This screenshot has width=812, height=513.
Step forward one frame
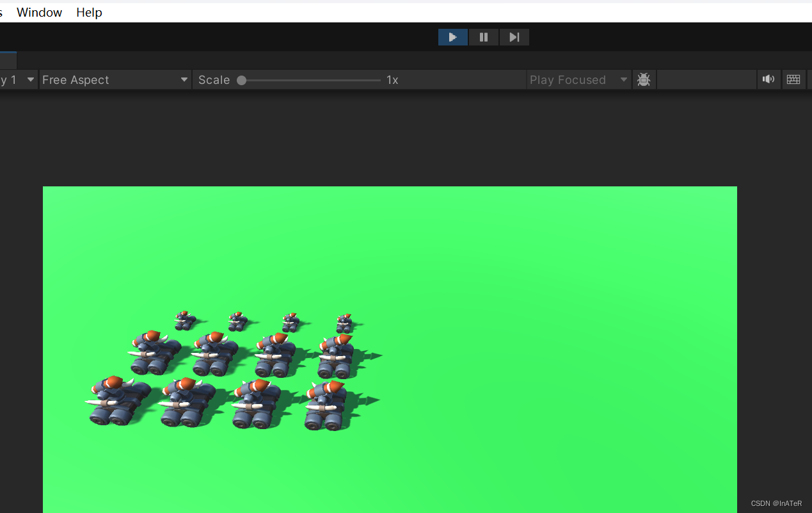514,37
